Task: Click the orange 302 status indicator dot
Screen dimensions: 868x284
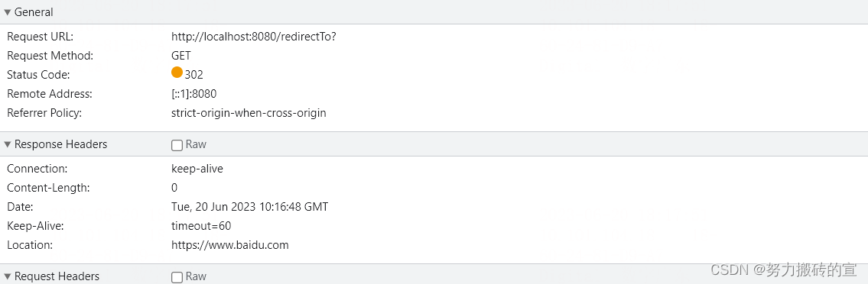Action: coord(177,73)
